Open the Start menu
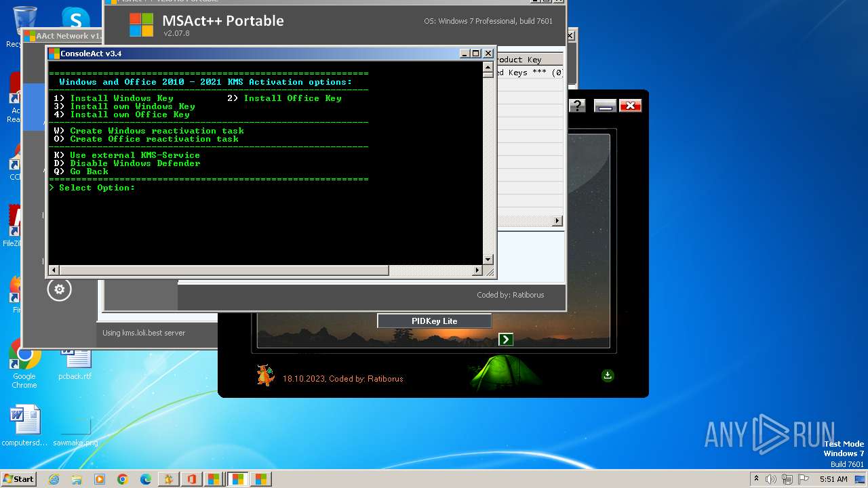868x488 pixels. click(x=19, y=479)
